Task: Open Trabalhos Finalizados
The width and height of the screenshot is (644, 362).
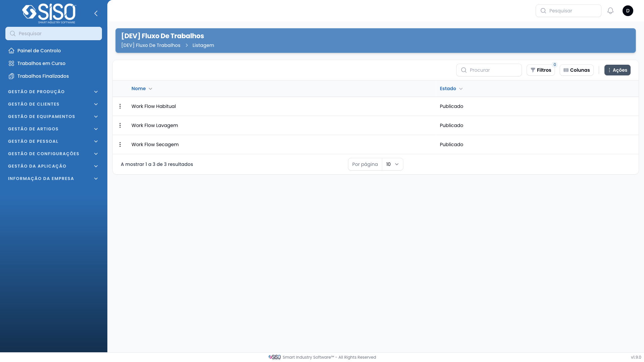Action: (x=43, y=76)
